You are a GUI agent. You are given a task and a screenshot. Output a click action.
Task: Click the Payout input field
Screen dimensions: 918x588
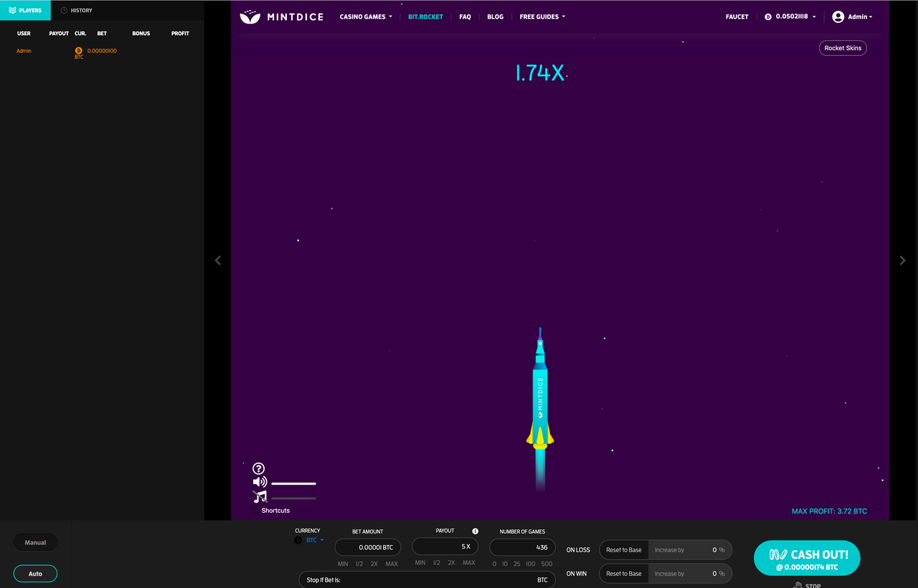click(445, 546)
